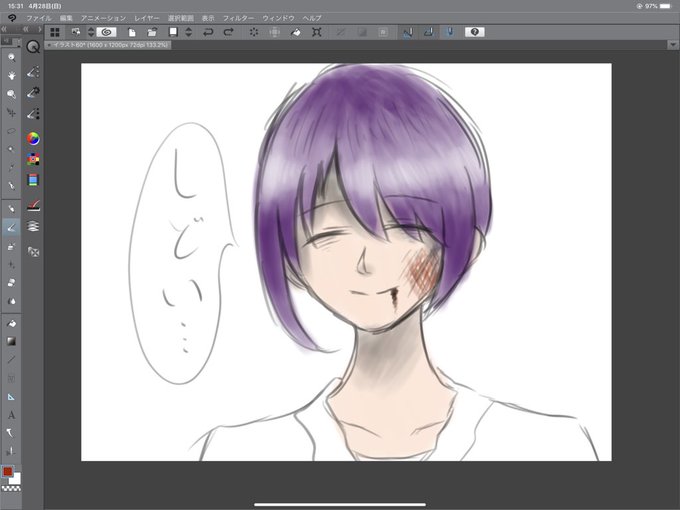Open the 選択範囲 menu
Image resolution: width=680 pixels, height=510 pixels.
(x=180, y=18)
